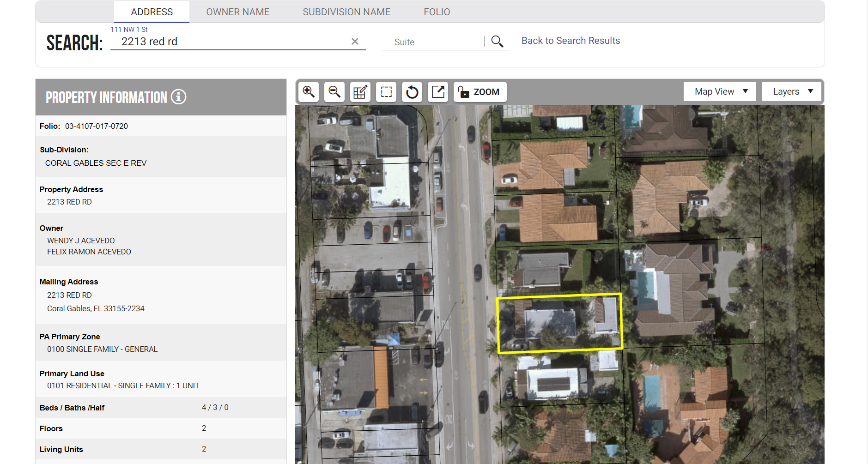The image size is (868, 464).
Task: Switch to the Owner Name tab
Action: tap(237, 12)
